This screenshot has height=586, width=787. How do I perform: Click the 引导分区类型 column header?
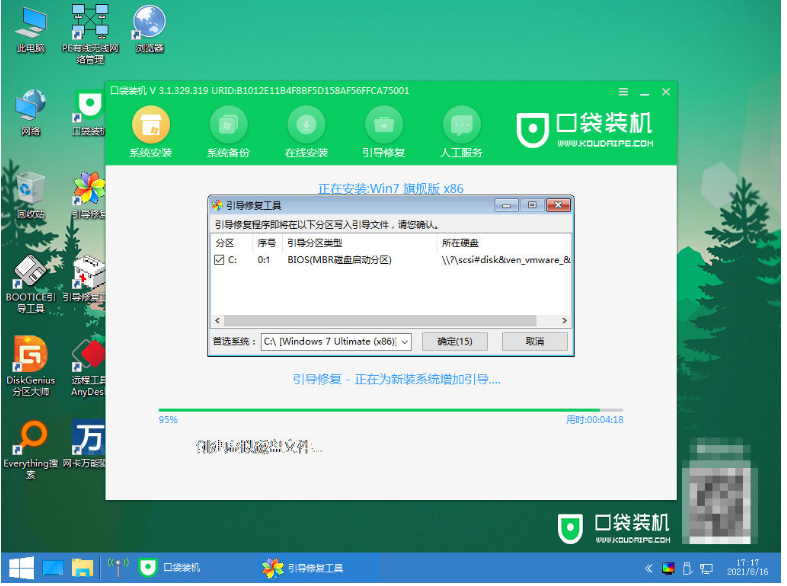pos(359,243)
